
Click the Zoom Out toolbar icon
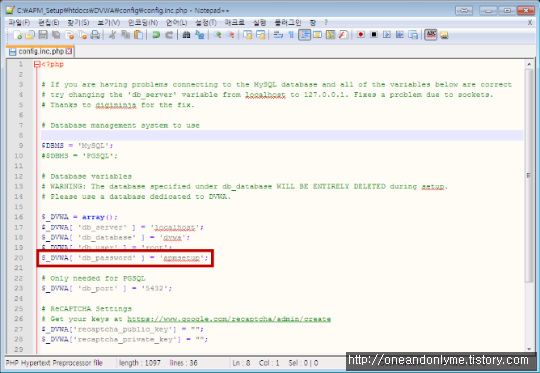pyautogui.click(x=231, y=35)
